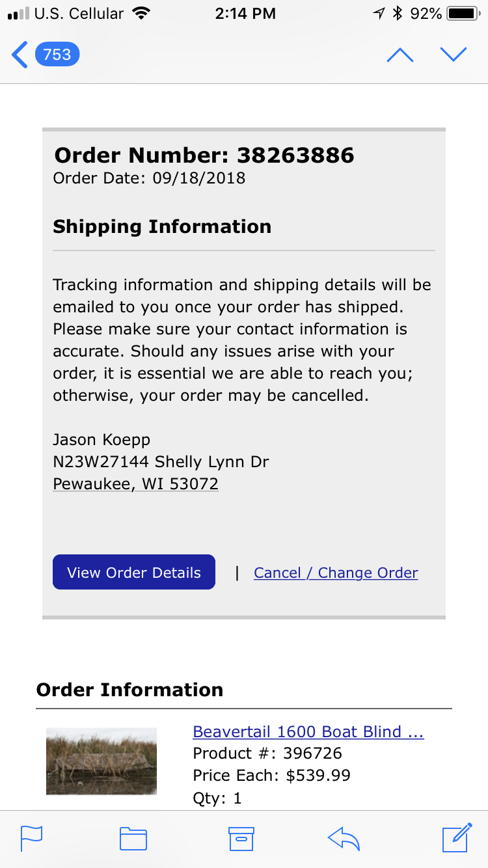Image resolution: width=488 pixels, height=868 pixels.
Task: Tap the Wi-Fi signal icon
Action: tap(140, 13)
